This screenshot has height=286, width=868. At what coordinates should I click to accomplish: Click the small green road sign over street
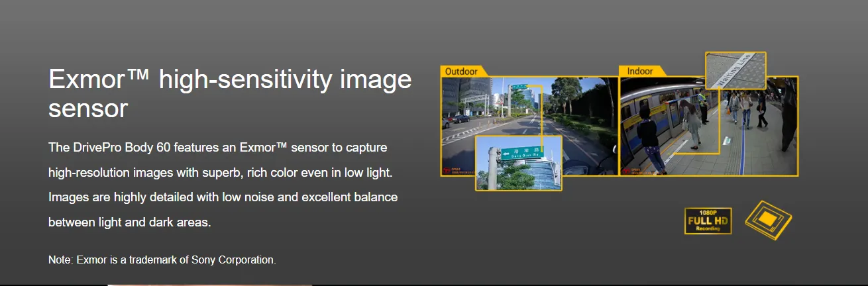click(518, 87)
